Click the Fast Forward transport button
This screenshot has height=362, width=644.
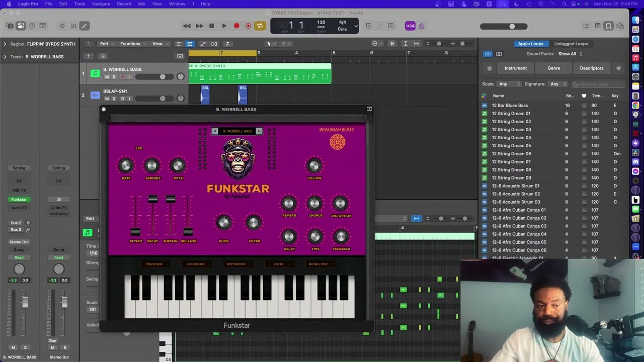click(x=199, y=26)
